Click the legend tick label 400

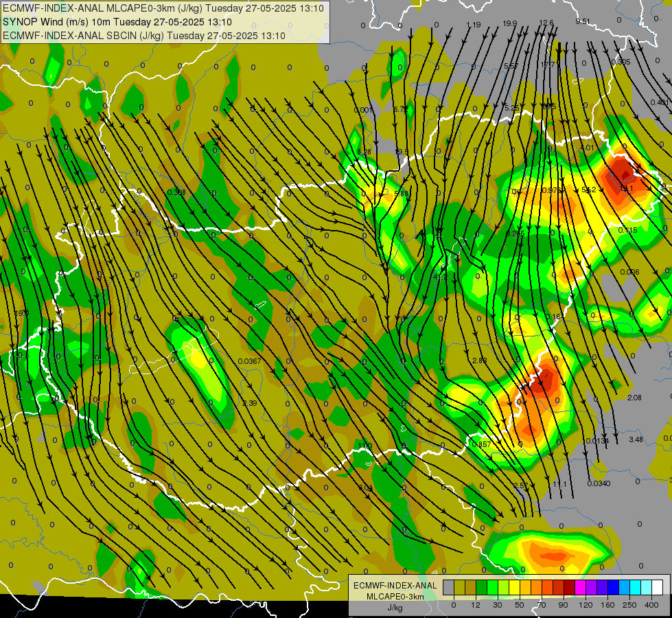coord(651,605)
